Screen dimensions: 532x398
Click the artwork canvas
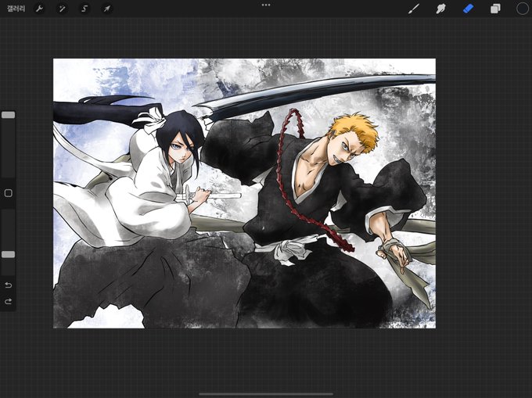(x=244, y=193)
